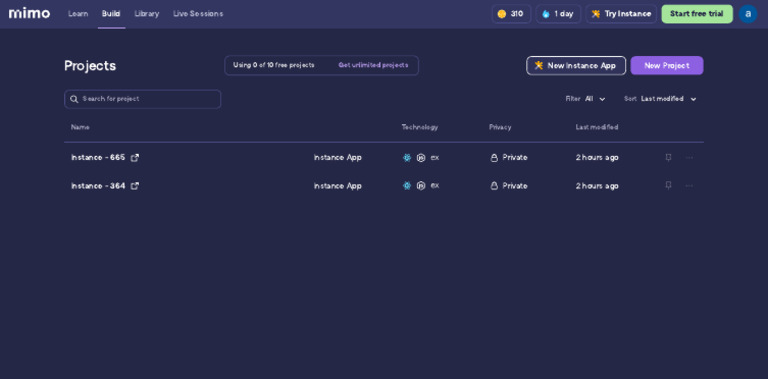
Task: Click the gold coin icon
Action: click(x=502, y=14)
